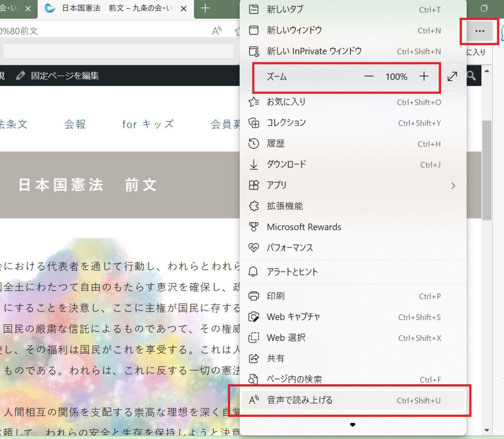Image resolution: width=504 pixels, height=439 pixels.
Task: Open 拡張機能 from the menu
Action: tap(352, 206)
